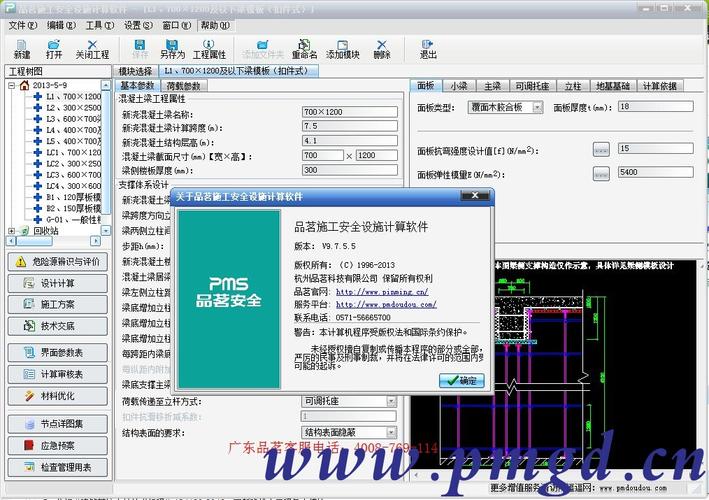
Task: Click browse button beside 面板抗弯强度设计值
Action: tap(601, 149)
